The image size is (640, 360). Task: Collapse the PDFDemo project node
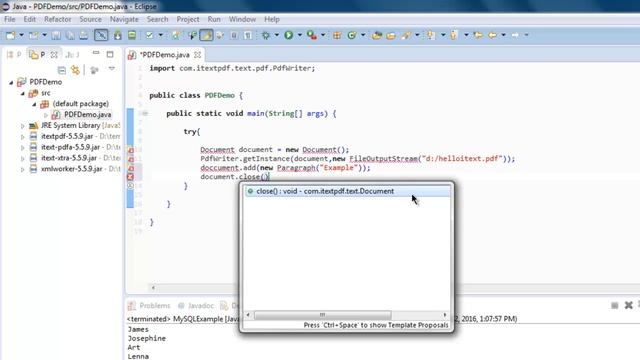pos(11,82)
